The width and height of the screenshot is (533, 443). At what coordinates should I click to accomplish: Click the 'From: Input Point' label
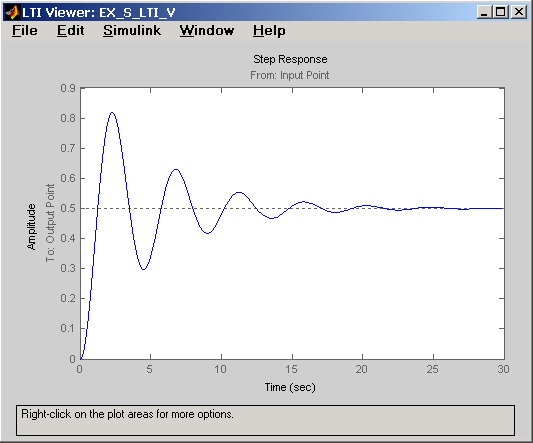point(290,75)
